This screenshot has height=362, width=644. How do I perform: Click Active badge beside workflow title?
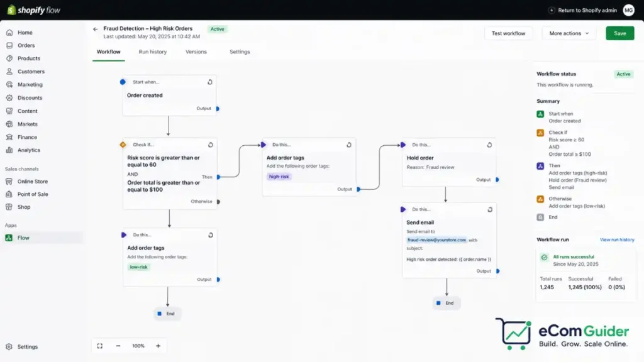(x=217, y=29)
